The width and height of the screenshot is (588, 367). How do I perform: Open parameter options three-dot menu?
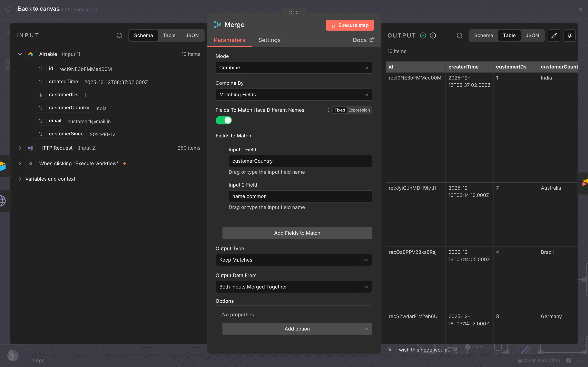click(x=328, y=110)
